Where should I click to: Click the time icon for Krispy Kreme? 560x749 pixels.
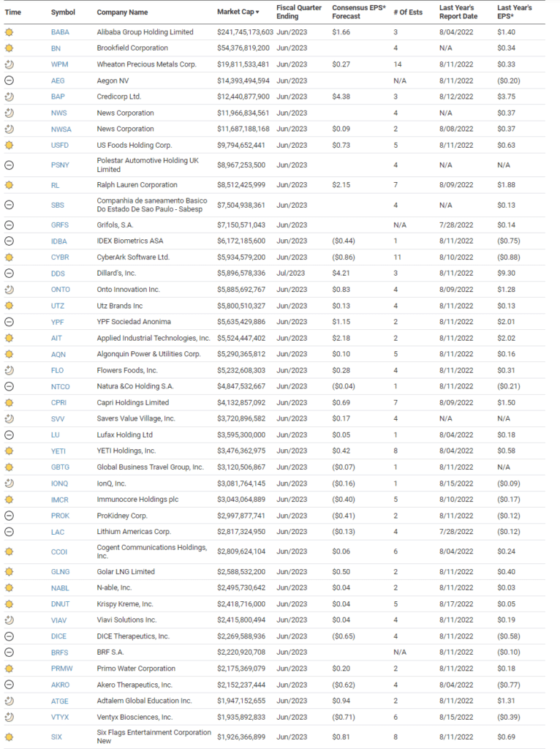[x=9, y=604]
